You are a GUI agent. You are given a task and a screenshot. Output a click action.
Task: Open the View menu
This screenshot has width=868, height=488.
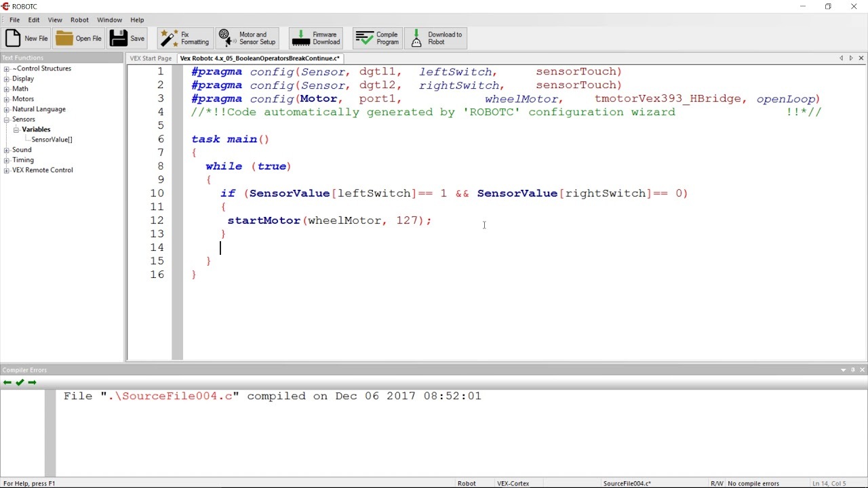pos(55,20)
